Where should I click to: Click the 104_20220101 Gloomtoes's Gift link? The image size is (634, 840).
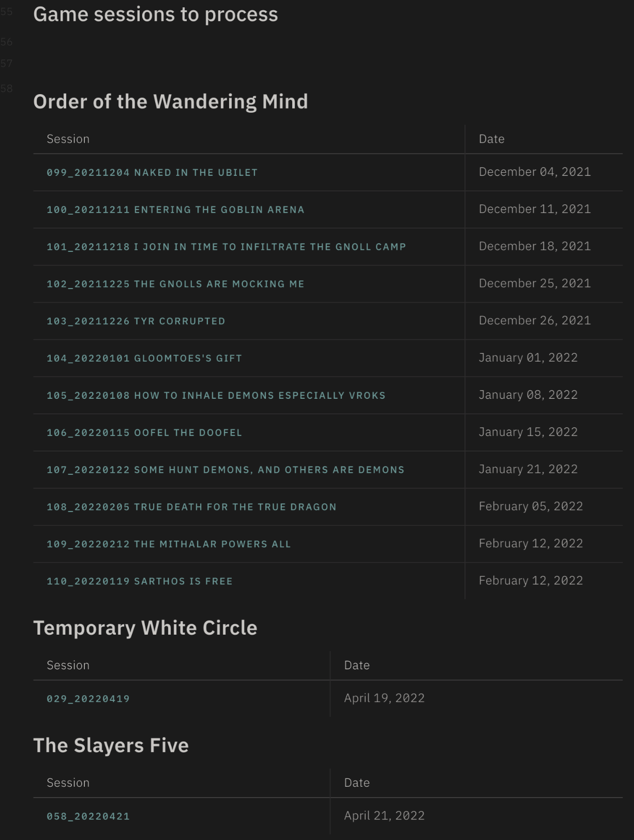[x=144, y=358]
